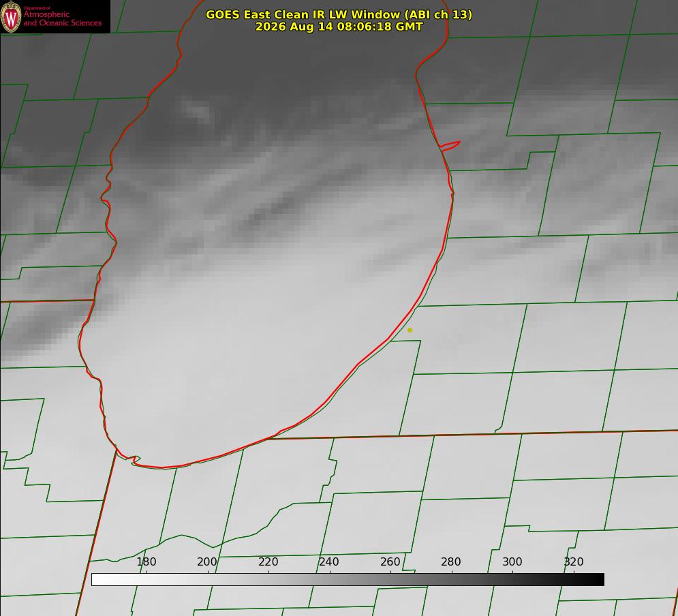The image size is (678, 616).
Task: Click the 320 colorbar label
Action: click(x=574, y=561)
